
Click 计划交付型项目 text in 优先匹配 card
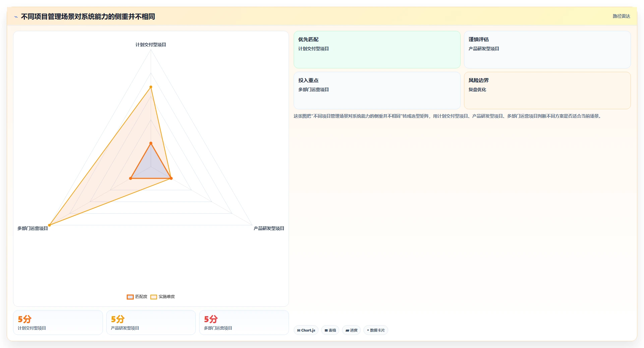coord(313,49)
